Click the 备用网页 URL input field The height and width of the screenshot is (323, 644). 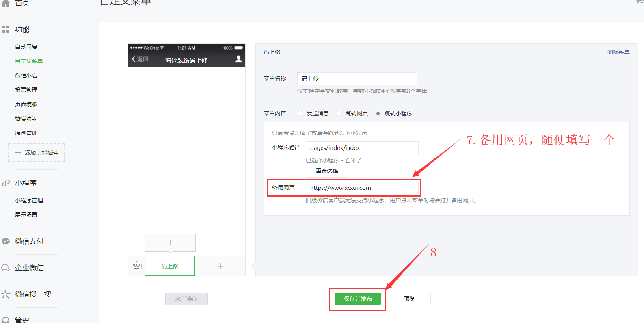click(361, 188)
